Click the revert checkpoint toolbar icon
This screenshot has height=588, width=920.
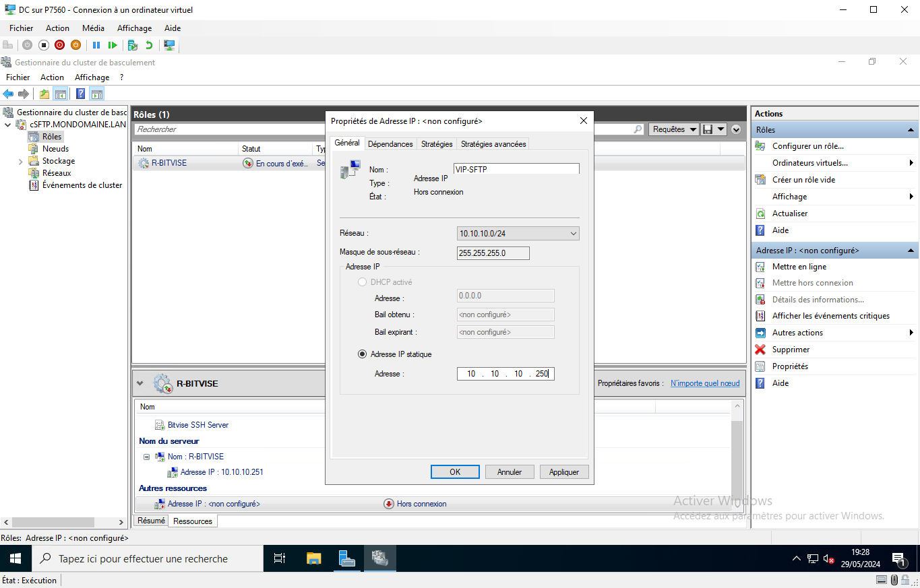[x=148, y=45]
